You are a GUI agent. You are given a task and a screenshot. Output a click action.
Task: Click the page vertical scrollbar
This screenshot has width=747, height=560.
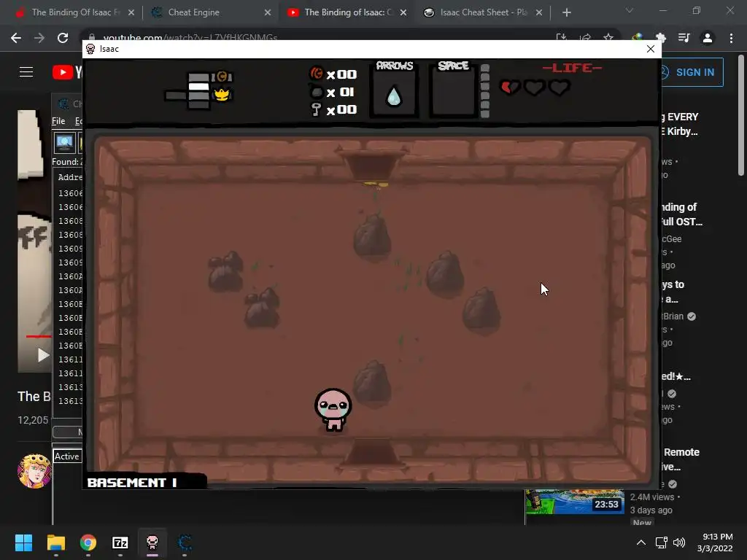pos(741,114)
